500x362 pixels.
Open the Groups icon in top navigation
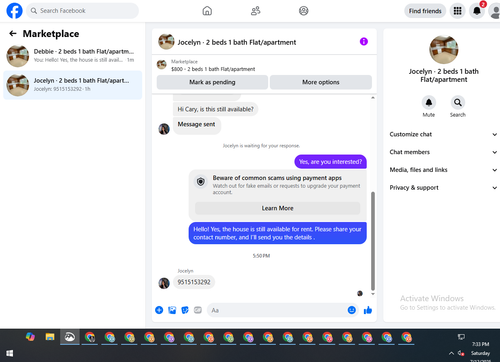[x=303, y=11]
